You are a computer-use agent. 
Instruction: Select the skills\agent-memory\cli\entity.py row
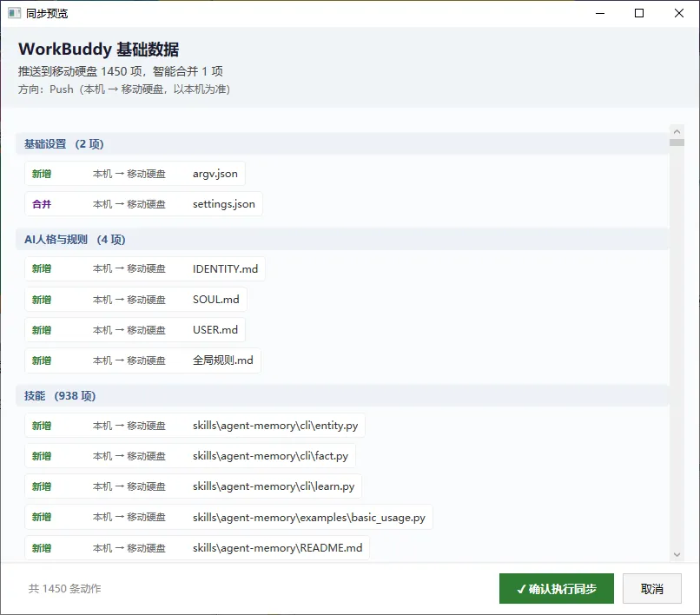tap(195, 426)
